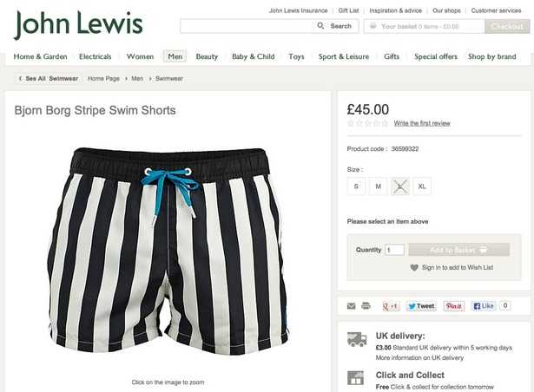The width and height of the screenshot is (534, 392).
Task: Share product via Tweet button
Action: 421,306
